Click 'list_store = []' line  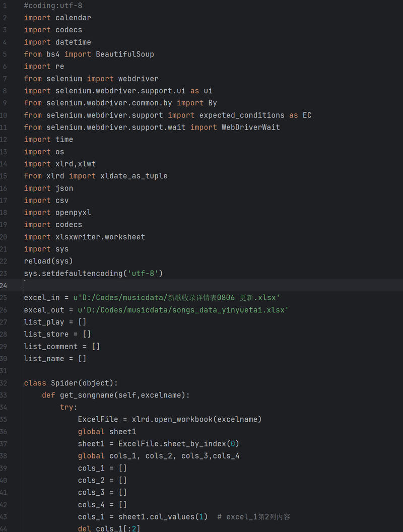[57, 335]
